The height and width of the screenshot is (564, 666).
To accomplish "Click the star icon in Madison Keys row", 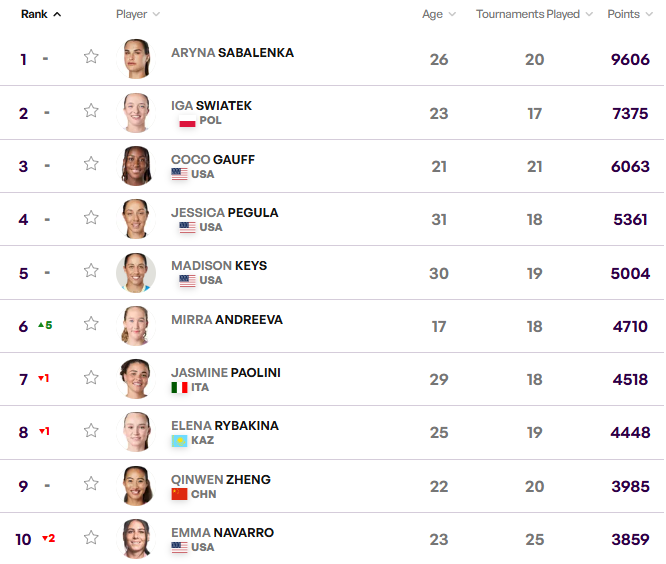I will pos(91,271).
